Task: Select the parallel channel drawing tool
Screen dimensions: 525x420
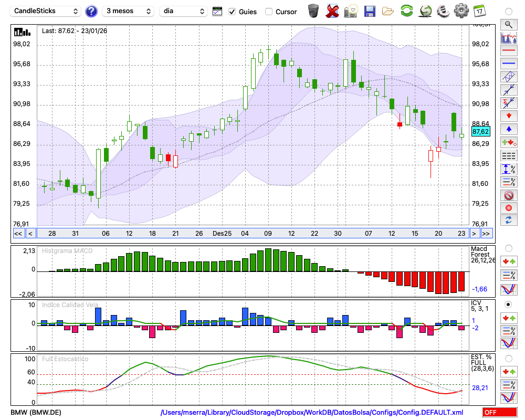Action: point(508,77)
